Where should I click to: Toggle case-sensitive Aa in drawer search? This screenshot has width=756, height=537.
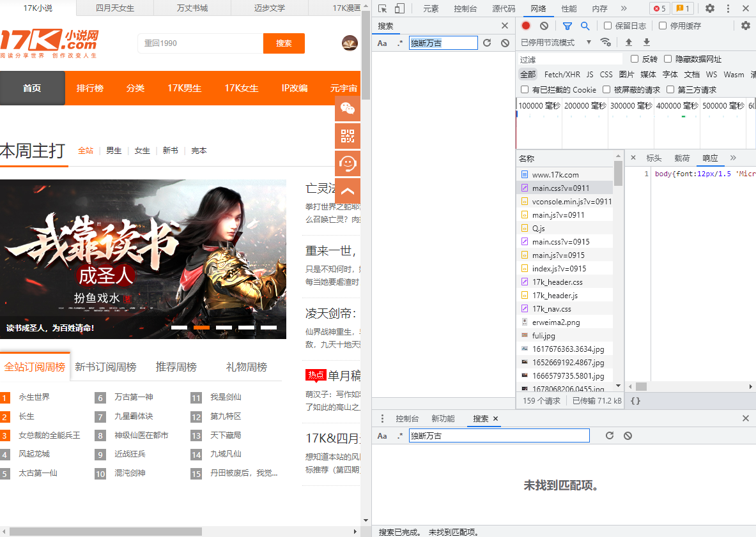pos(382,435)
